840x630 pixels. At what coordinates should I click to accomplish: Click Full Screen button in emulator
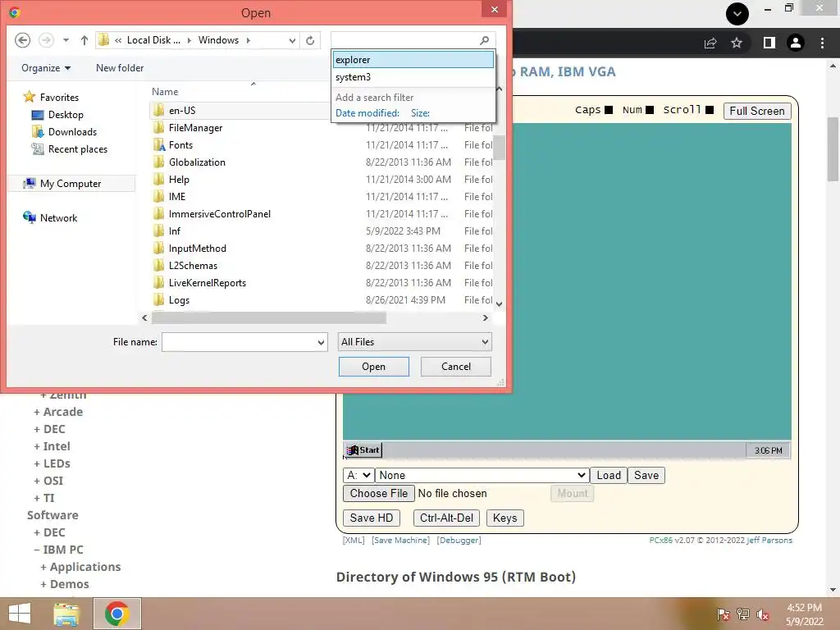[x=757, y=111]
